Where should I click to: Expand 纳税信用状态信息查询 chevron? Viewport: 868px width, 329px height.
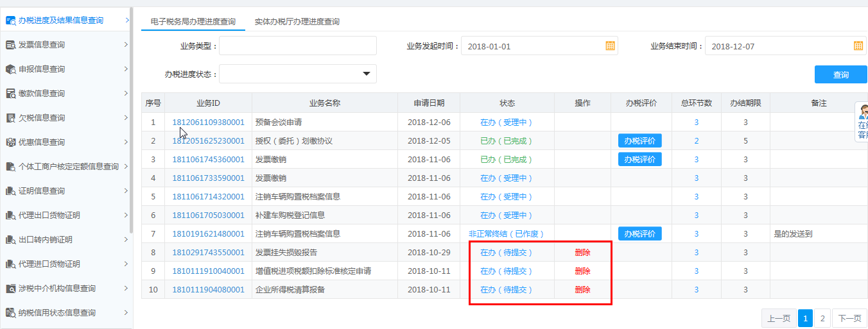click(126, 312)
